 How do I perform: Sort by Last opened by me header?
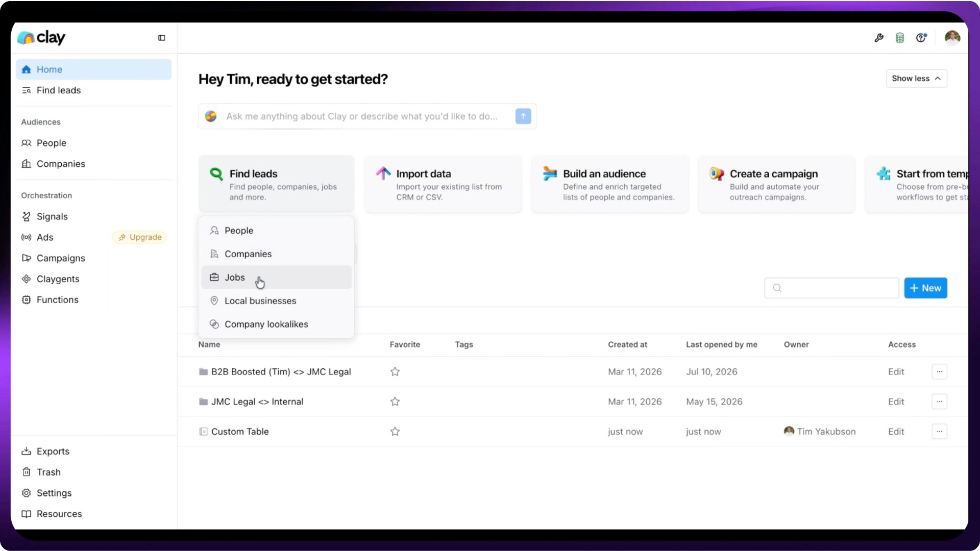coord(721,344)
